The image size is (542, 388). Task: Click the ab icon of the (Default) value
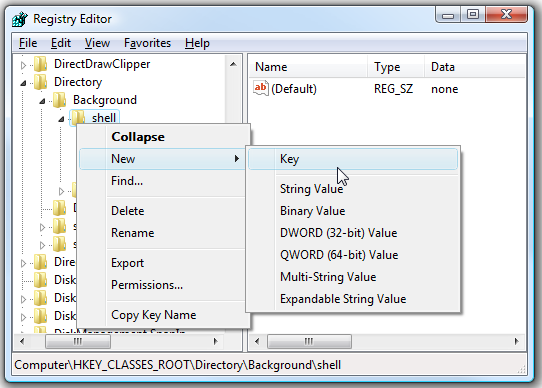click(261, 89)
